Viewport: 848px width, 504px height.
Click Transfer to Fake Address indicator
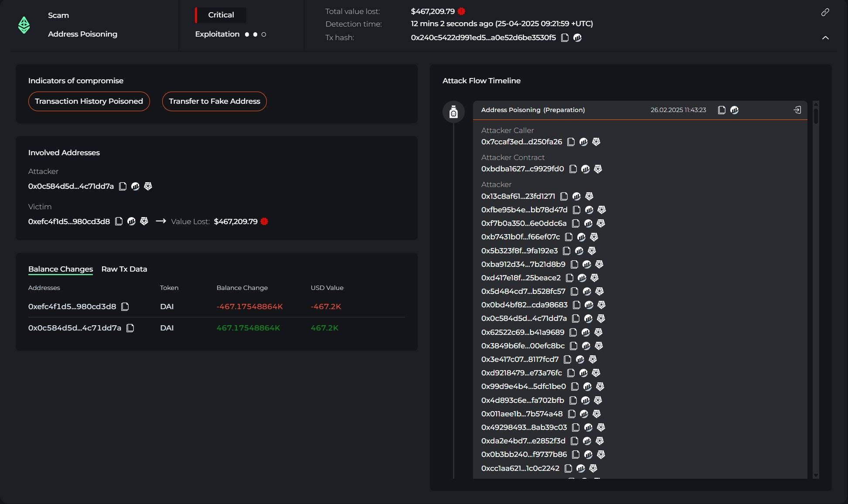pos(214,101)
